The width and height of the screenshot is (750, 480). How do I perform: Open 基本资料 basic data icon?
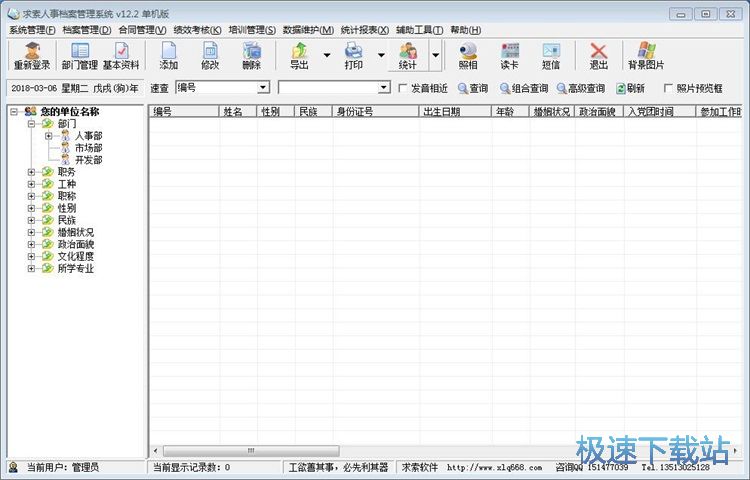(121, 56)
